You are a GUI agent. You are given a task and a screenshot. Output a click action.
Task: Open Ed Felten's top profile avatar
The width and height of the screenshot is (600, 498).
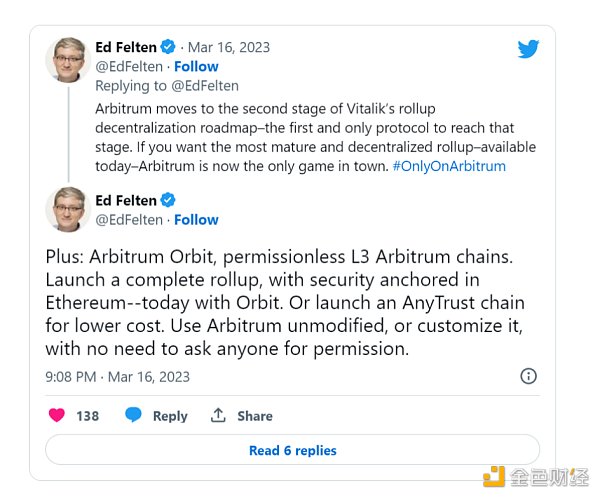69,61
